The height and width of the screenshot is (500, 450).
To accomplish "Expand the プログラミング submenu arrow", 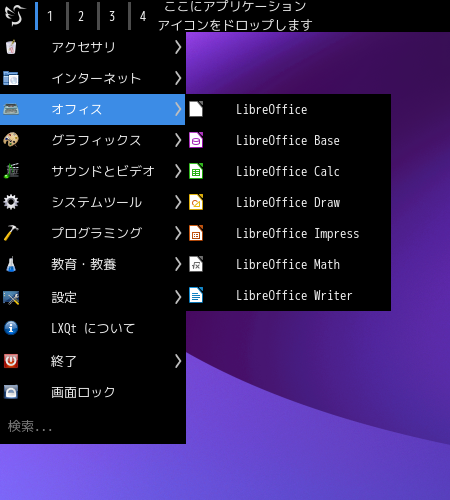I will point(178,233).
